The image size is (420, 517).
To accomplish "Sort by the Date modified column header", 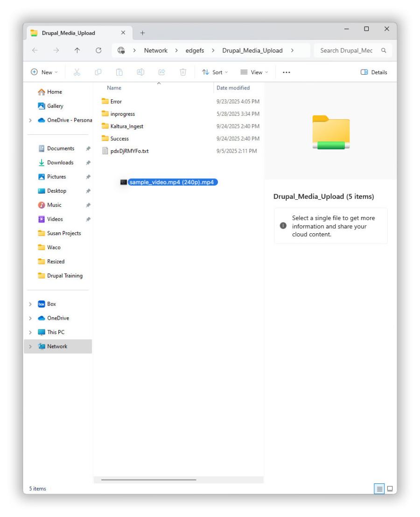I will pyautogui.click(x=233, y=88).
